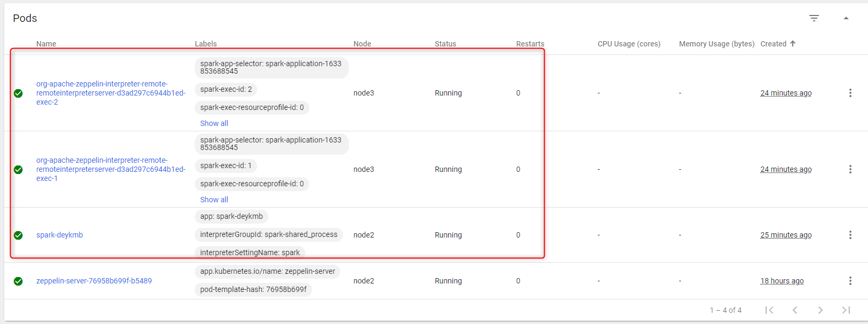
Task: Show all labels for exec-2 pod
Action: click(x=214, y=123)
